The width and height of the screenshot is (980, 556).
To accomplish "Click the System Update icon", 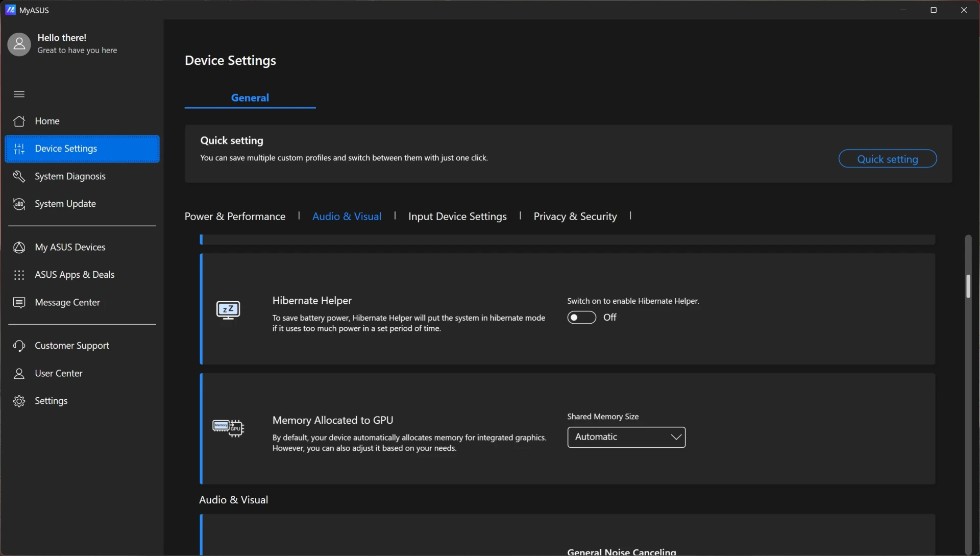I will [19, 204].
